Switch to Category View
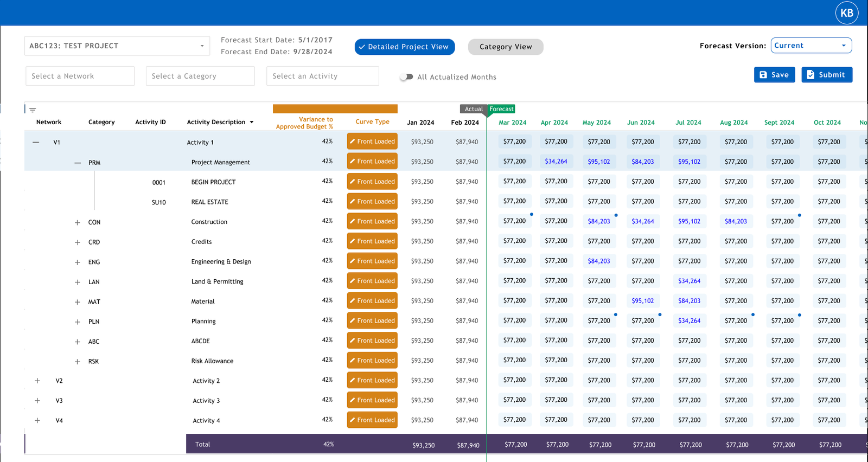 (506, 47)
